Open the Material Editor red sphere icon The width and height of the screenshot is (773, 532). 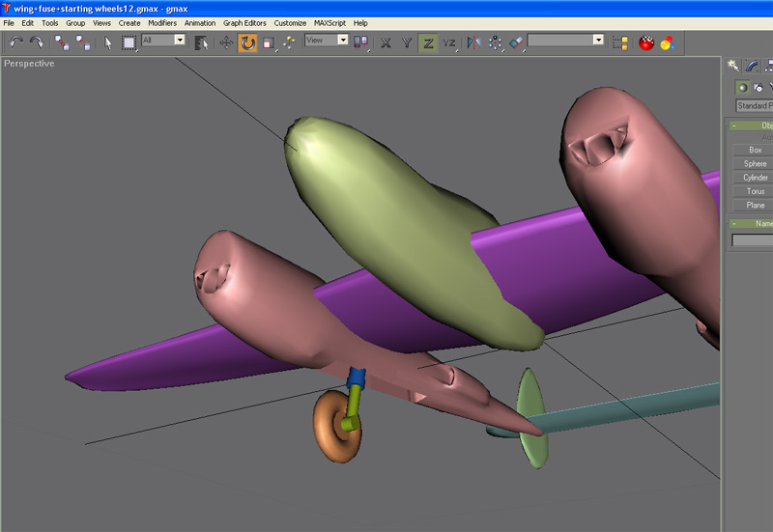[646, 42]
